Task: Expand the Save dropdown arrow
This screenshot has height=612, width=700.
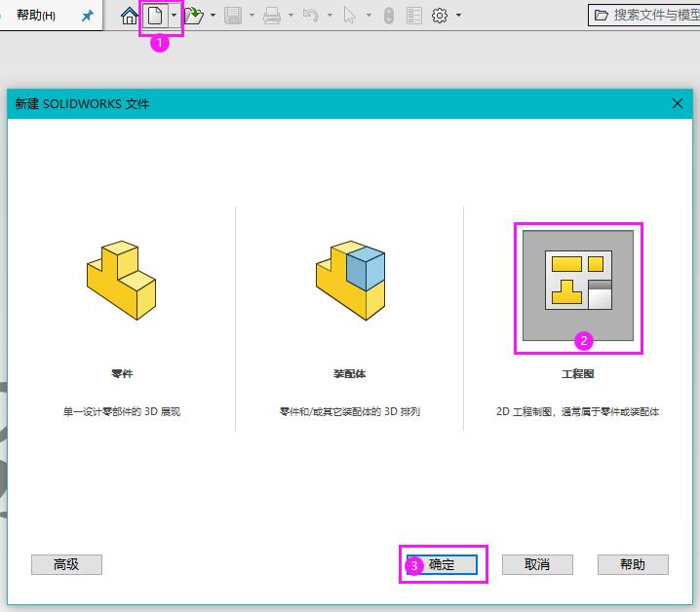Action: point(252,16)
